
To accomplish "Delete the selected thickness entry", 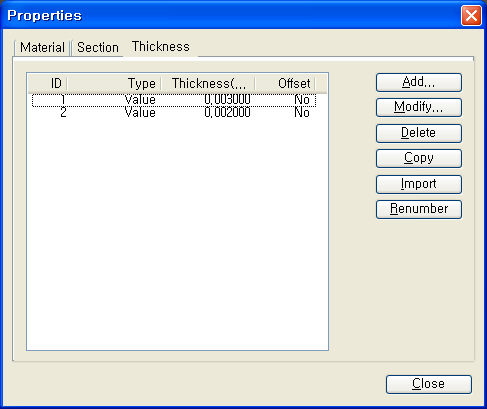I will click(419, 133).
